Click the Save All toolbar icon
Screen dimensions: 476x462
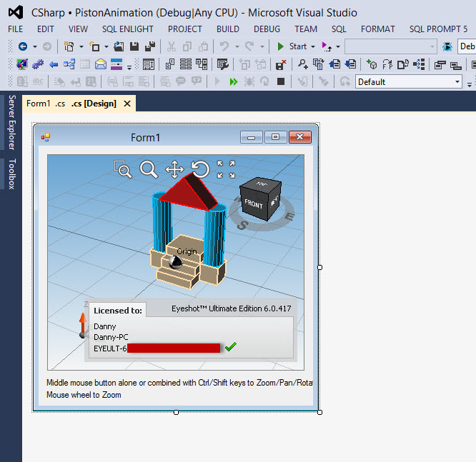pyautogui.click(x=149, y=46)
